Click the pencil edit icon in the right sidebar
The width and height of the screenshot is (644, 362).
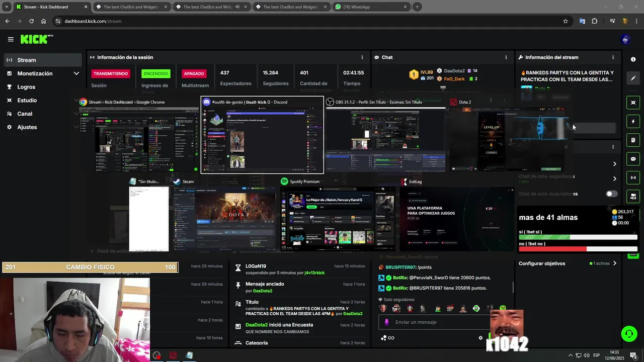tap(633, 78)
